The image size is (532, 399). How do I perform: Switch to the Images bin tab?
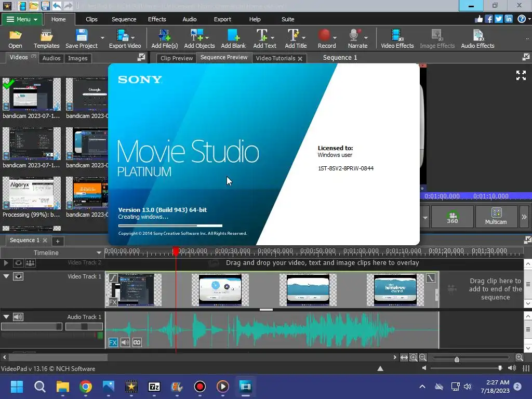[78, 58]
